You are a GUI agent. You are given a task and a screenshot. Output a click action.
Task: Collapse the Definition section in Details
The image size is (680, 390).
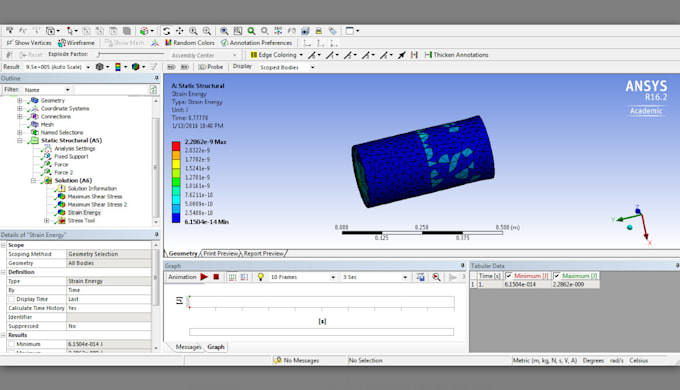point(3,272)
